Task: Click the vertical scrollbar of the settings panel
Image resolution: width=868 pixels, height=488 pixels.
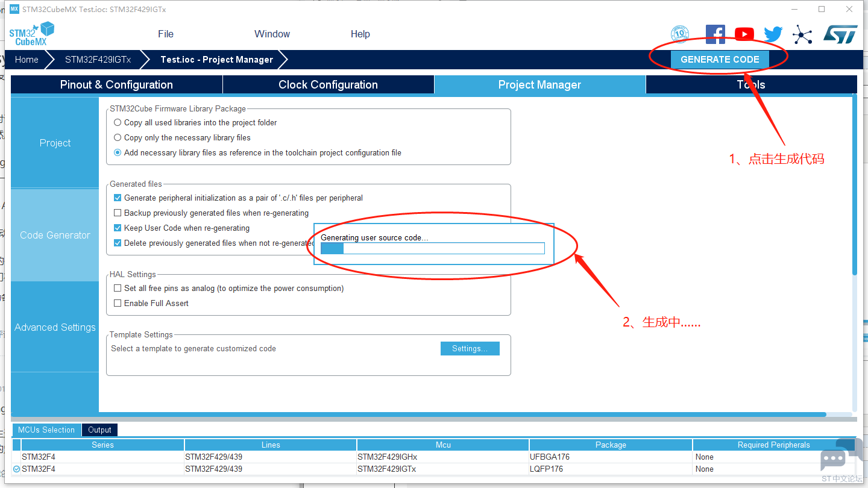Action: (854, 185)
